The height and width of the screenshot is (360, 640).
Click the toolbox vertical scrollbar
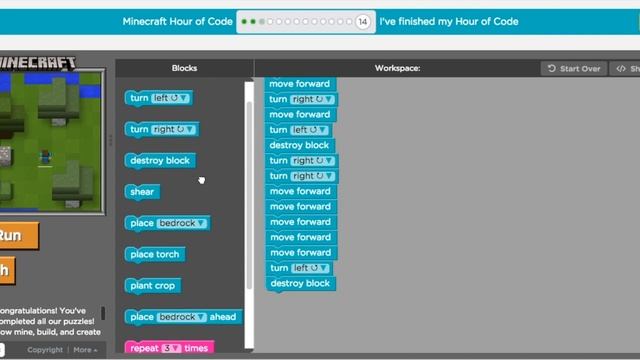(x=249, y=196)
